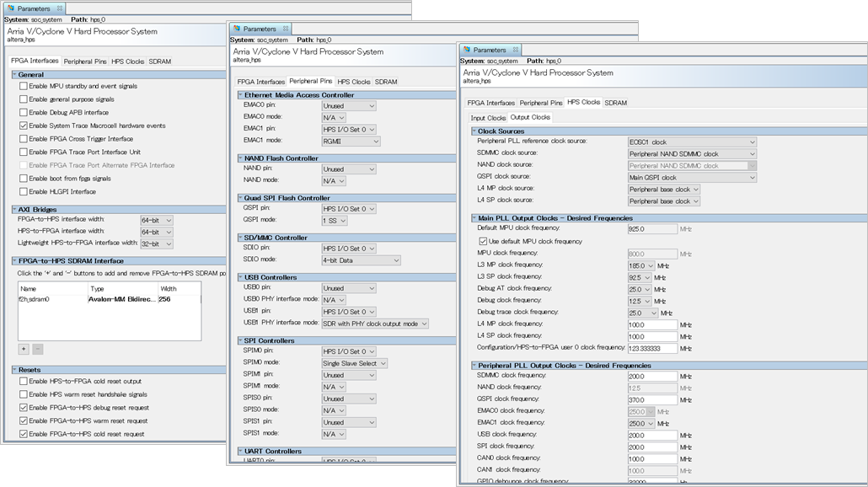Collapse the Ethernet Media Access Controller section
Viewport: 868px width, 487px height.
click(238, 93)
